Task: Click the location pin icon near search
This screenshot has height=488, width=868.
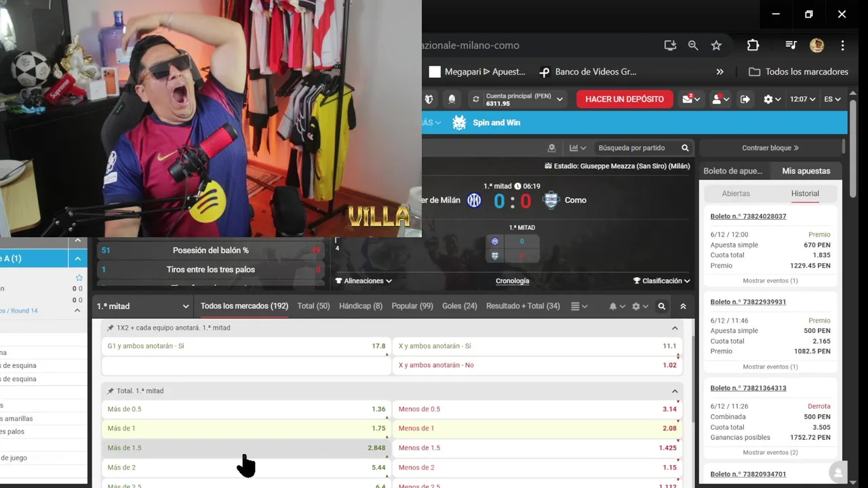Action: click(x=551, y=148)
